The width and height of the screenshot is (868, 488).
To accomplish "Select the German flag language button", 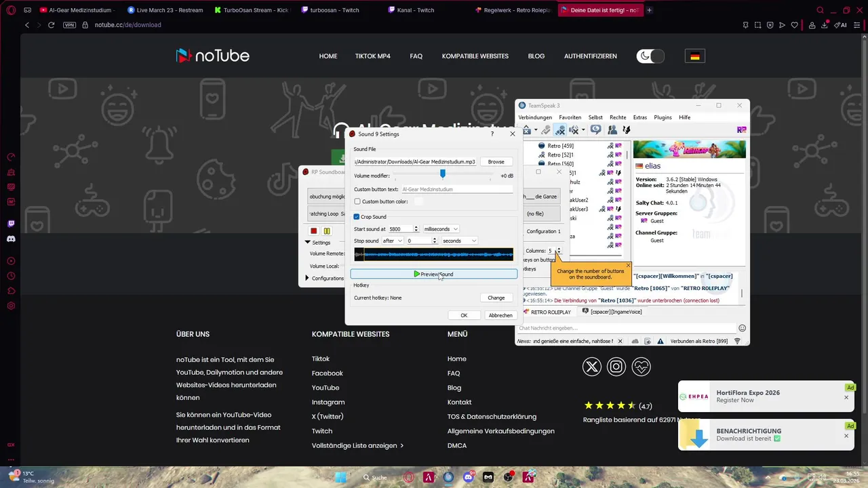I will click(x=695, y=56).
